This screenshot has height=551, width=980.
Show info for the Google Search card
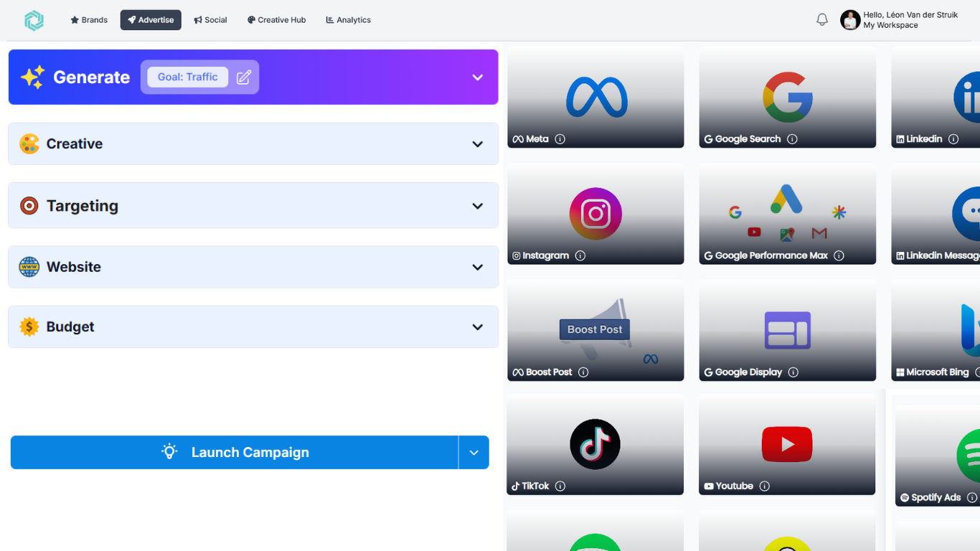[x=792, y=139]
